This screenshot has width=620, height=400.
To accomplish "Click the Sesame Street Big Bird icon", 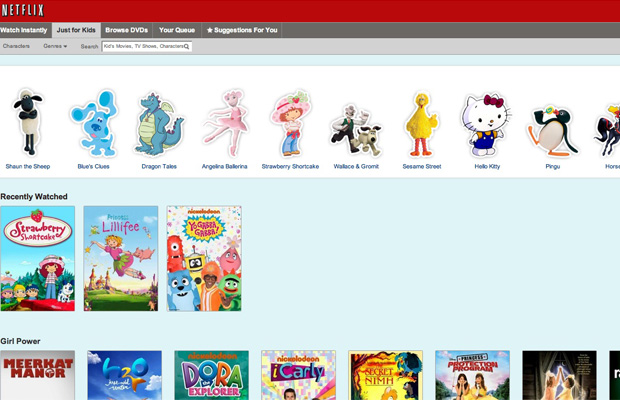I will pyautogui.click(x=420, y=122).
